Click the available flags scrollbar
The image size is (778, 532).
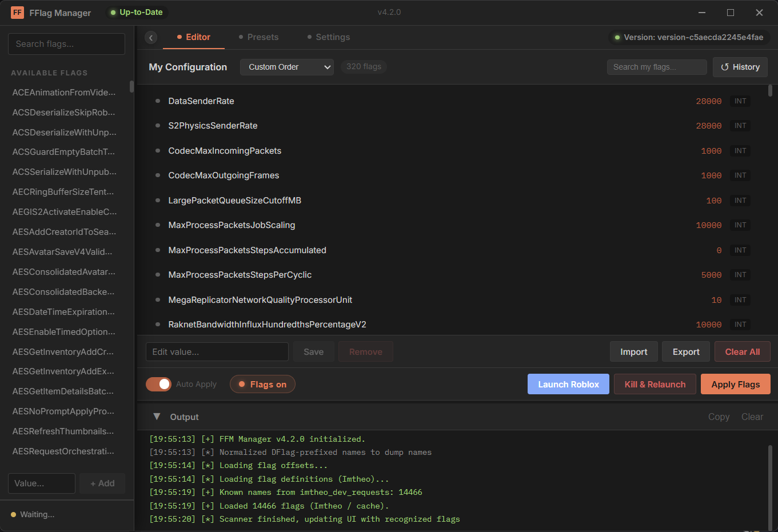click(x=131, y=87)
